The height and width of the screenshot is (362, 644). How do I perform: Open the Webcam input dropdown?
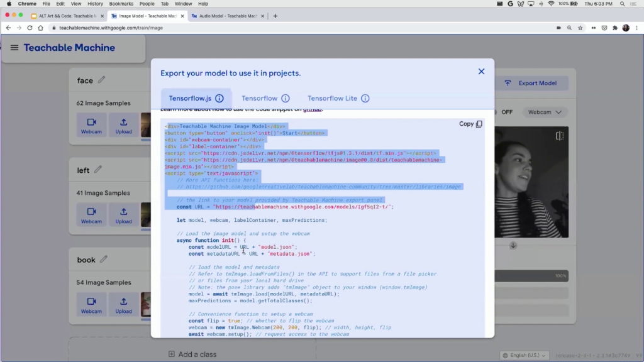(x=545, y=112)
